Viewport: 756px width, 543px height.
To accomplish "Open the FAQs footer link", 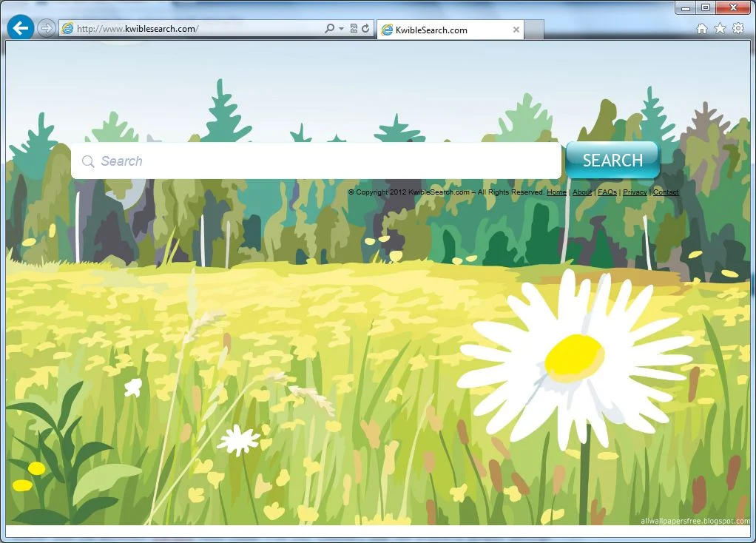I will point(607,192).
